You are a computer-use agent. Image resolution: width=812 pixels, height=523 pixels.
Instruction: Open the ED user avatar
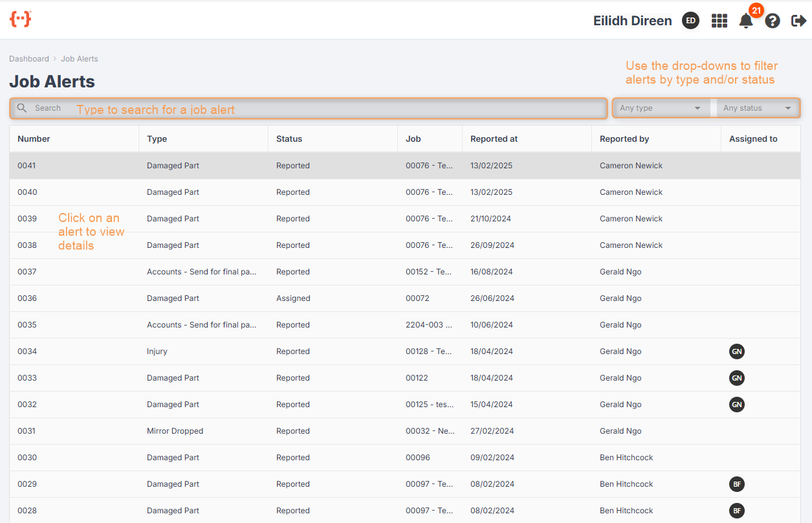pos(690,21)
